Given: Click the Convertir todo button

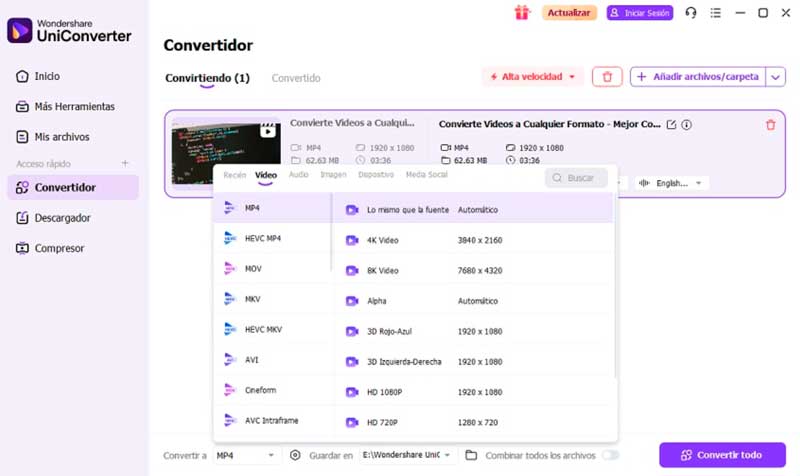Looking at the screenshot, I should (x=722, y=455).
